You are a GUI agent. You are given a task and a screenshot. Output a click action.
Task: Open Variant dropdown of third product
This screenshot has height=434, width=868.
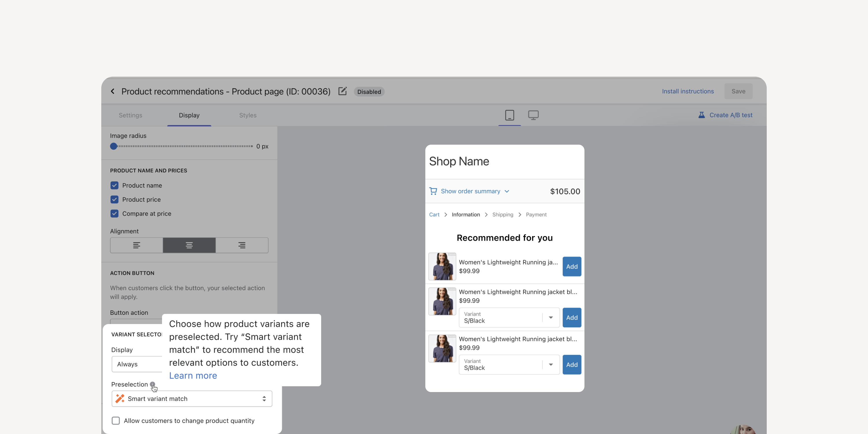pos(509,365)
